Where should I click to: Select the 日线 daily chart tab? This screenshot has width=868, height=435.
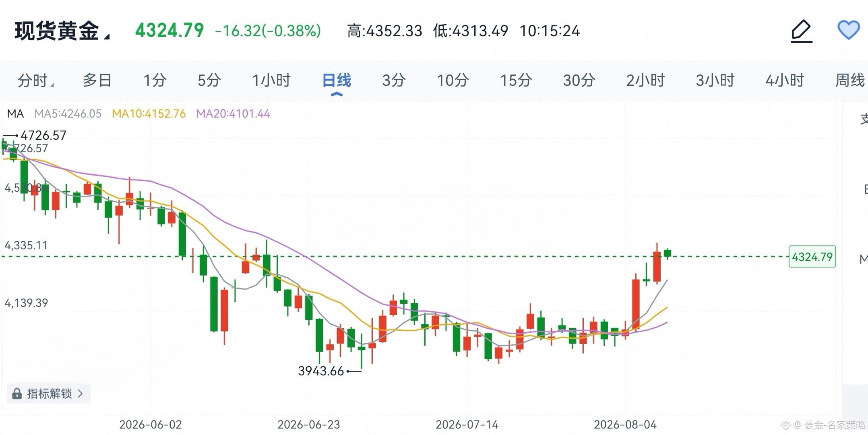point(337,81)
